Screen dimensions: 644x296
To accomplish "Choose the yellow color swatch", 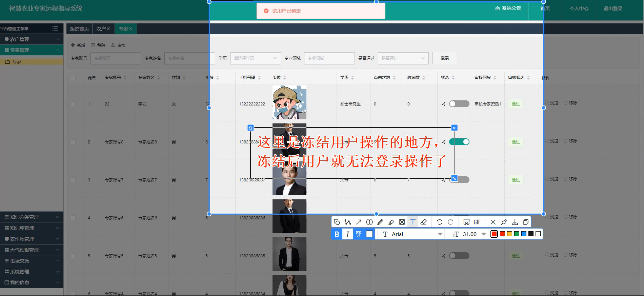I will tap(509, 234).
